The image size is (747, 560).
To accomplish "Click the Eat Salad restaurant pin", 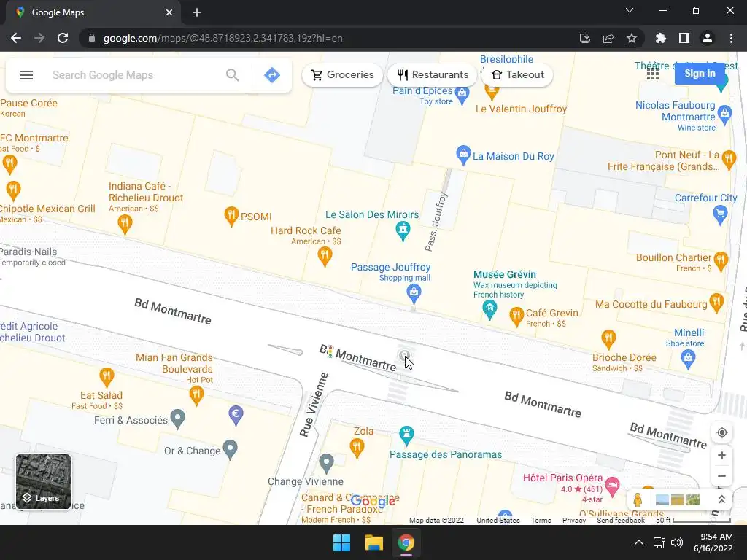I will [x=107, y=377].
